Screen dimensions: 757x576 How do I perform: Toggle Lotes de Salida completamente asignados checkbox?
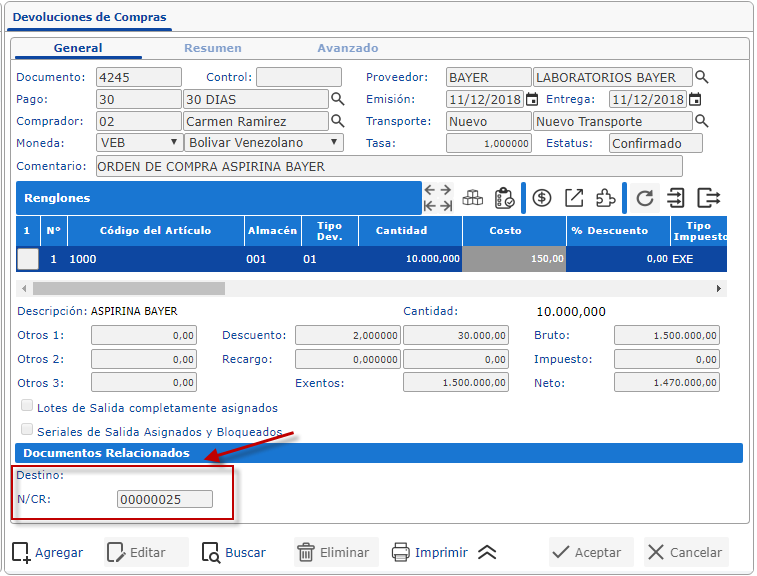tap(27, 406)
